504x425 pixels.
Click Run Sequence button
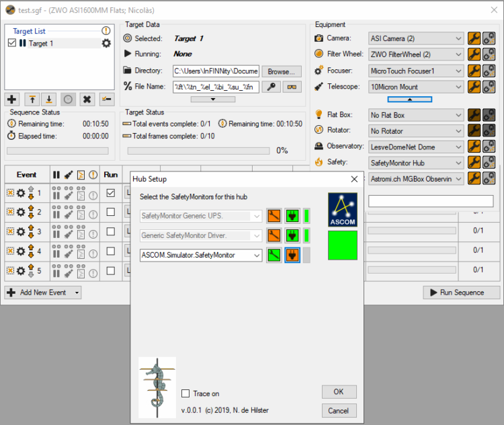click(462, 293)
